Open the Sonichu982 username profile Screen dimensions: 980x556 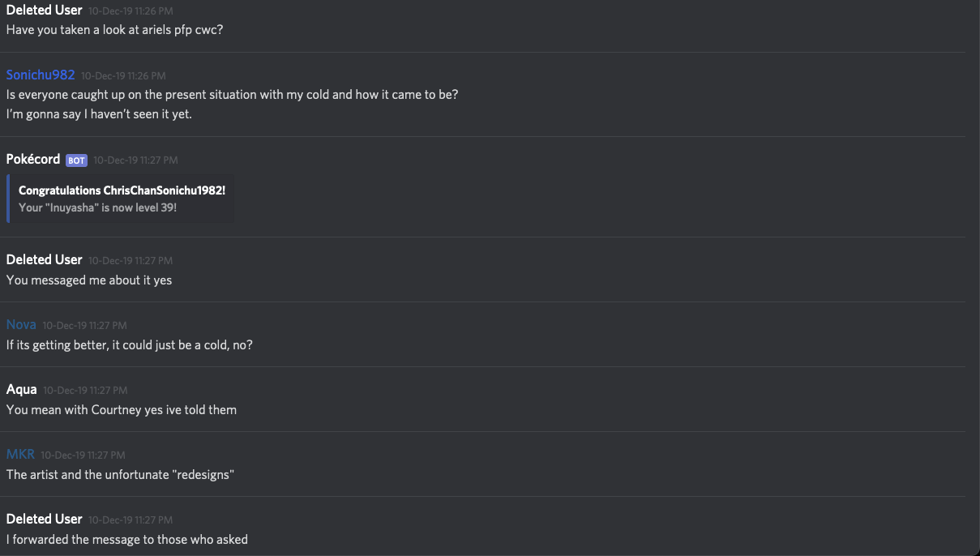(41, 75)
